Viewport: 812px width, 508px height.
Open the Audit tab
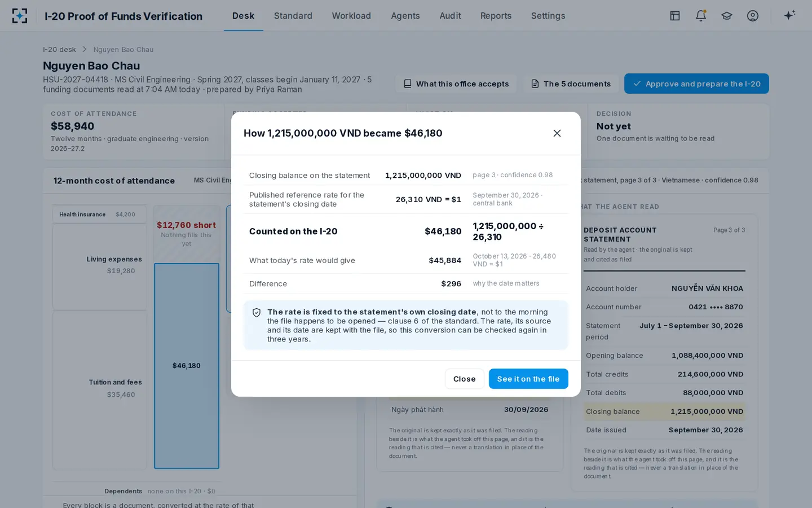point(450,16)
